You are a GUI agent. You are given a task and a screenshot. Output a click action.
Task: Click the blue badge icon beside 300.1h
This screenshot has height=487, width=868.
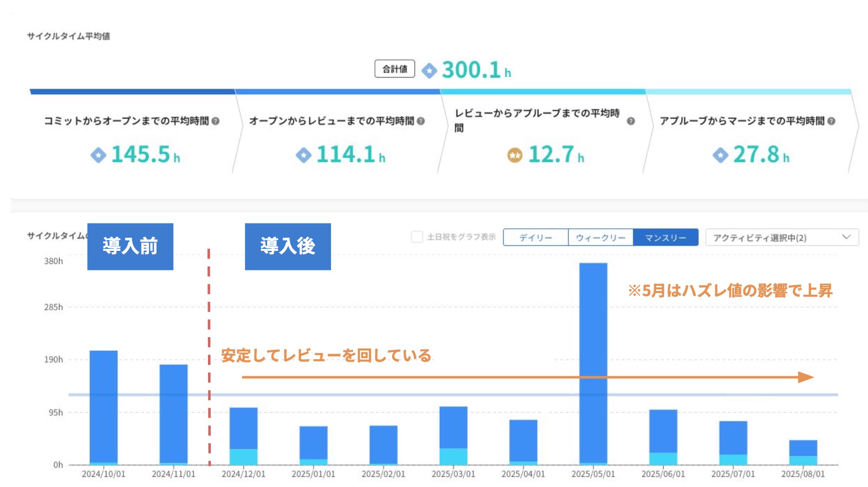tap(429, 71)
